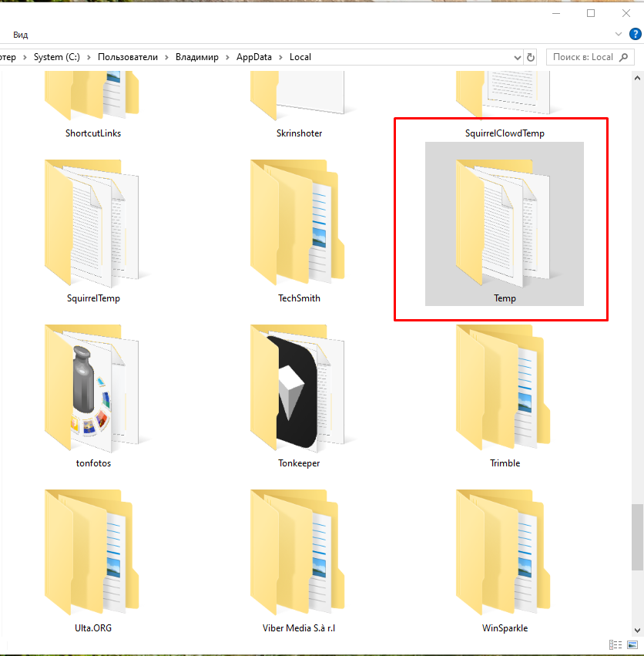
Task: Switch to large thumbnails view
Action: pyautogui.click(x=632, y=644)
